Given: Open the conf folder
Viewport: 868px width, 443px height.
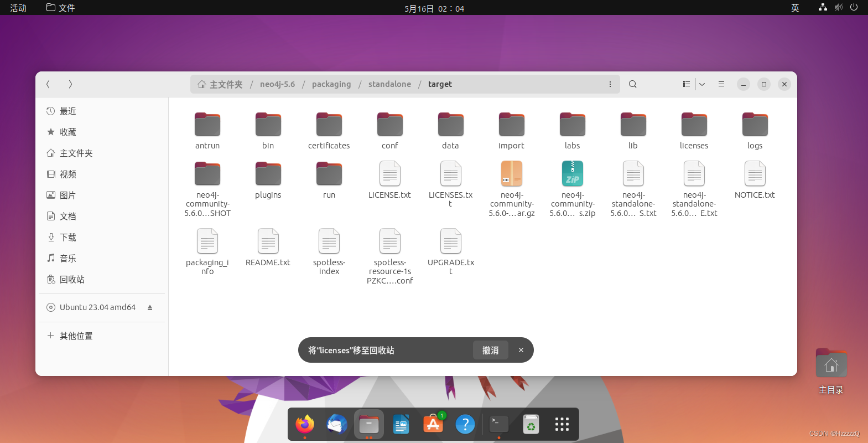Looking at the screenshot, I should tap(390, 131).
